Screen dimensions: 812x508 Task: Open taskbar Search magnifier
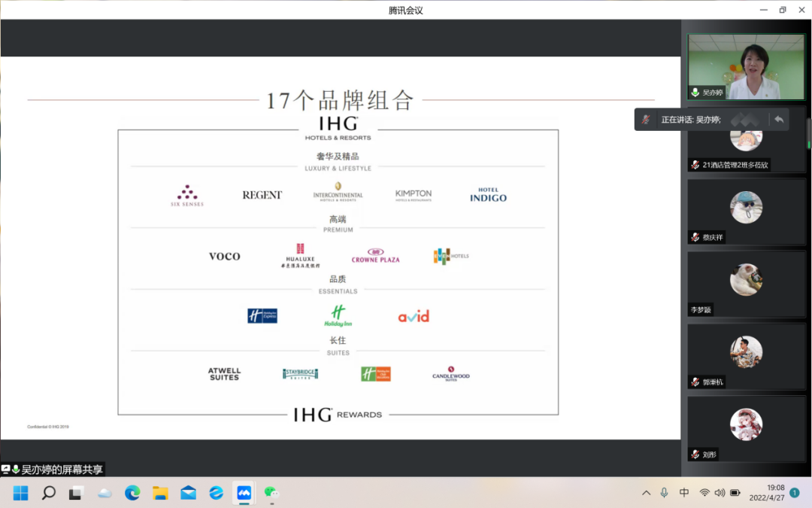(x=49, y=492)
